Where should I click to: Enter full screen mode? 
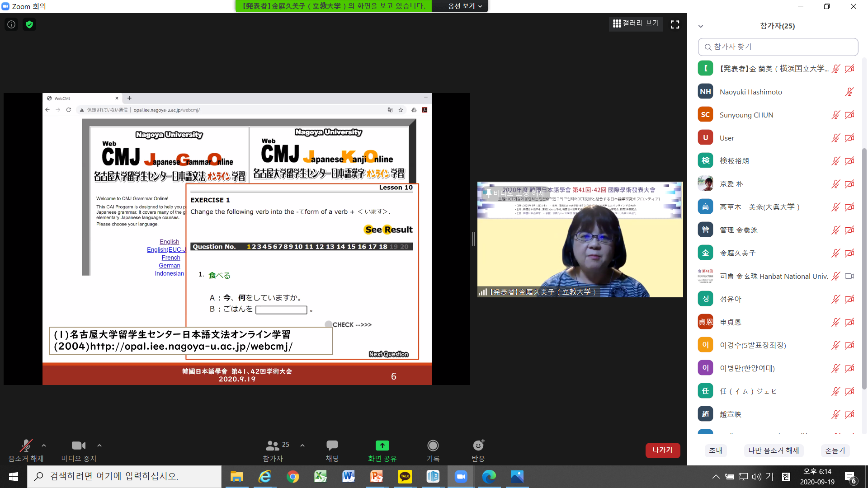675,24
